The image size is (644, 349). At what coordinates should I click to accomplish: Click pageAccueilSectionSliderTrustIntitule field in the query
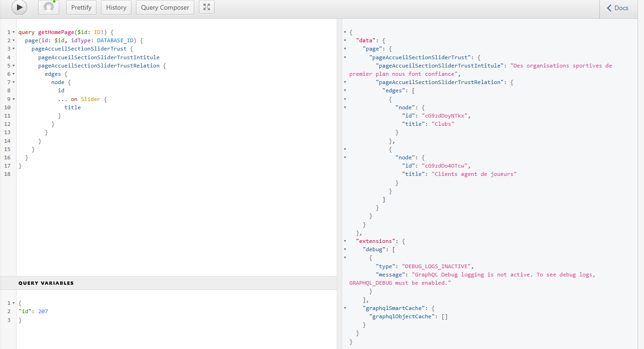[x=99, y=57]
